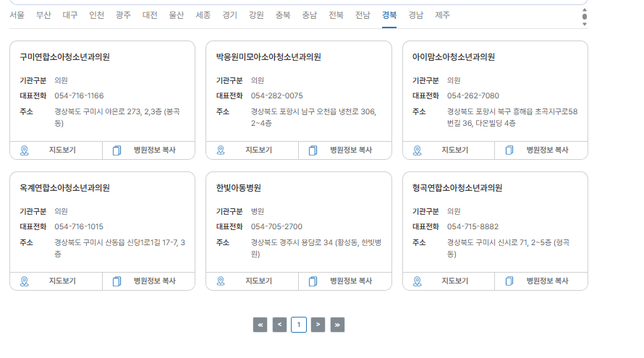Click copy icon for 아이맘소아청소년과의원
The height and width of the screenshot is (358, 644).
(x=509, y=150)
